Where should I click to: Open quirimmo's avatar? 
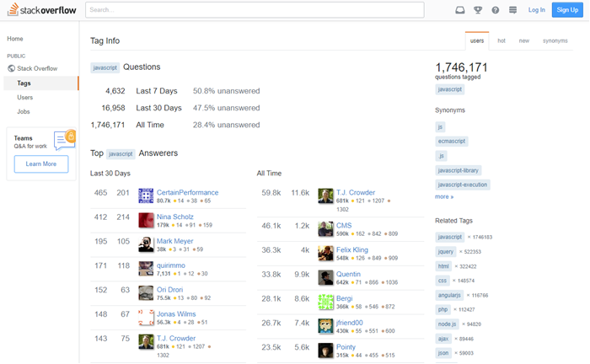click(x=146, y=269)
